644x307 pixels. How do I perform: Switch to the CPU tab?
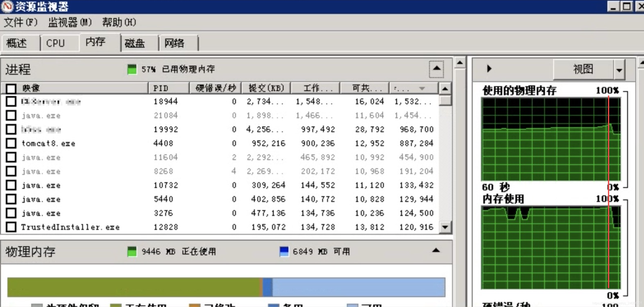[60, 43]
